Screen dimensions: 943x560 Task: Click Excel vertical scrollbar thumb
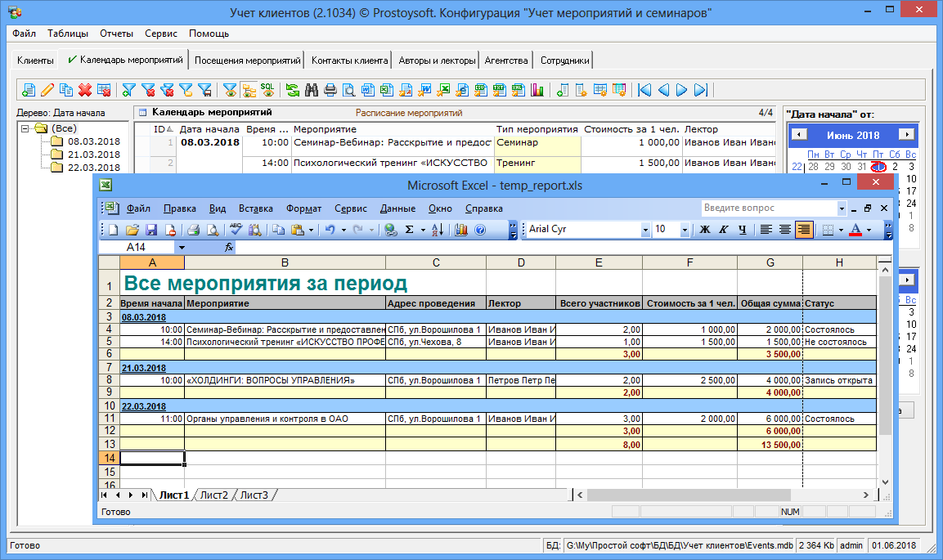885,356
